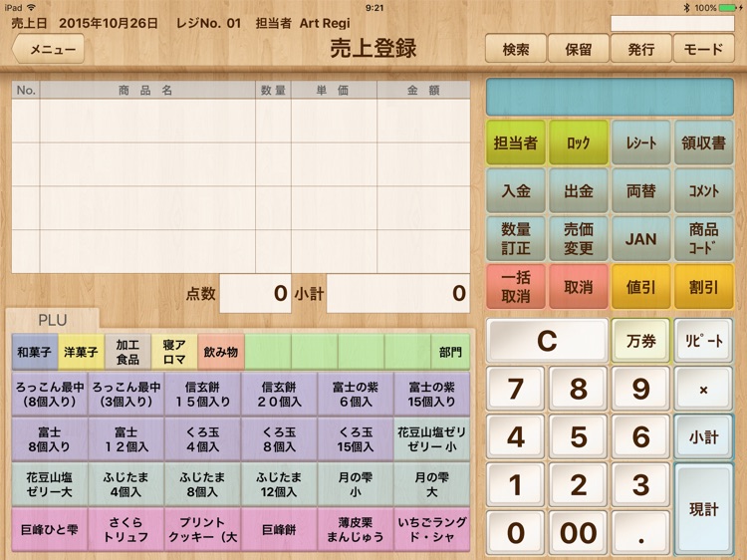Image resolution: width=747 pixels, height=560 pixels.
Task: Add 富士 12個入 item
Action: click(x=126, y=439)
